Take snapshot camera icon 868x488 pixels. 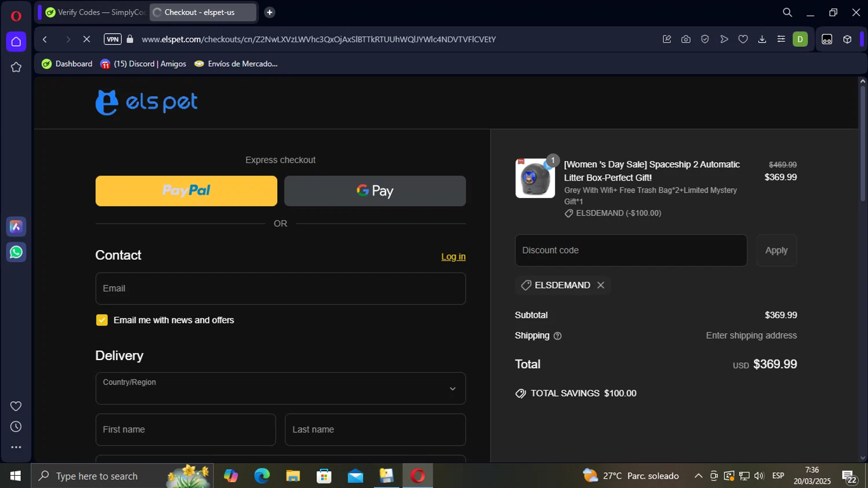(x=686, y=39)
